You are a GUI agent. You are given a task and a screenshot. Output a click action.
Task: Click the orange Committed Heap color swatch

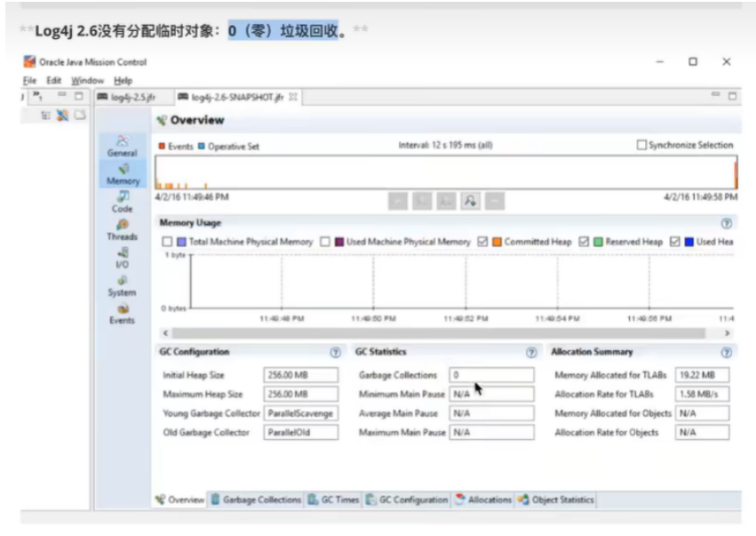click(x=497, y=242)
